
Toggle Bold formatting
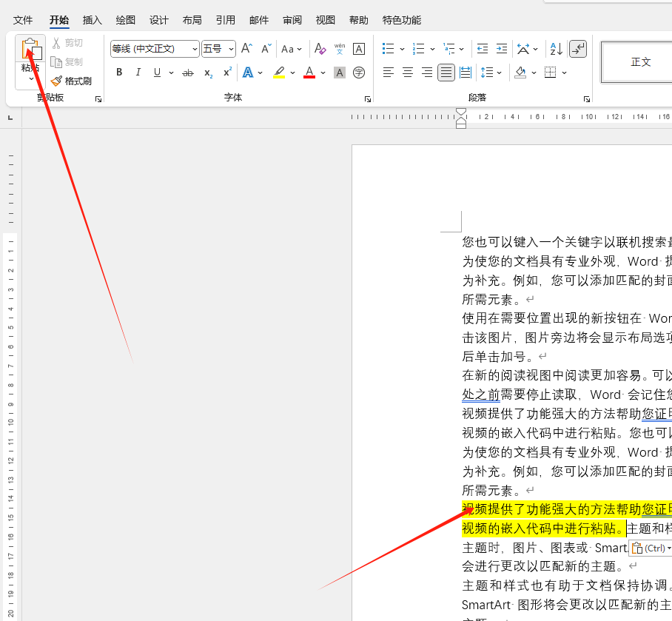119,73
